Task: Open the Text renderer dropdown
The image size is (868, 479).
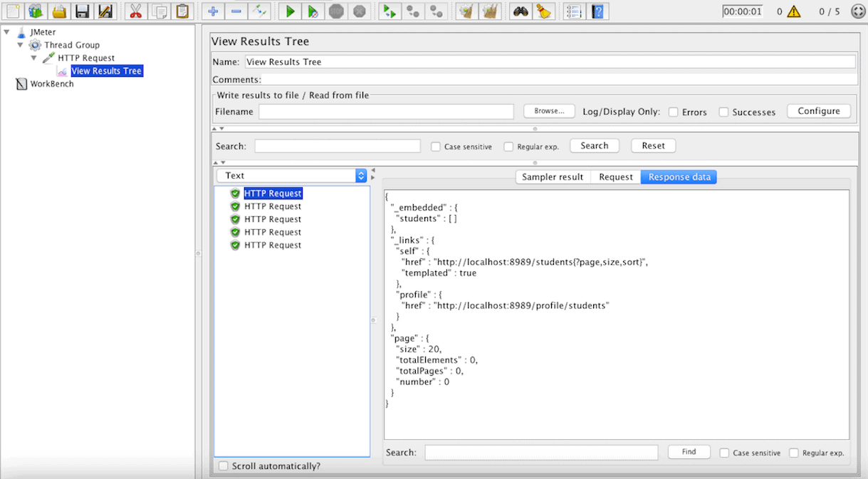Action: point(291,175)
